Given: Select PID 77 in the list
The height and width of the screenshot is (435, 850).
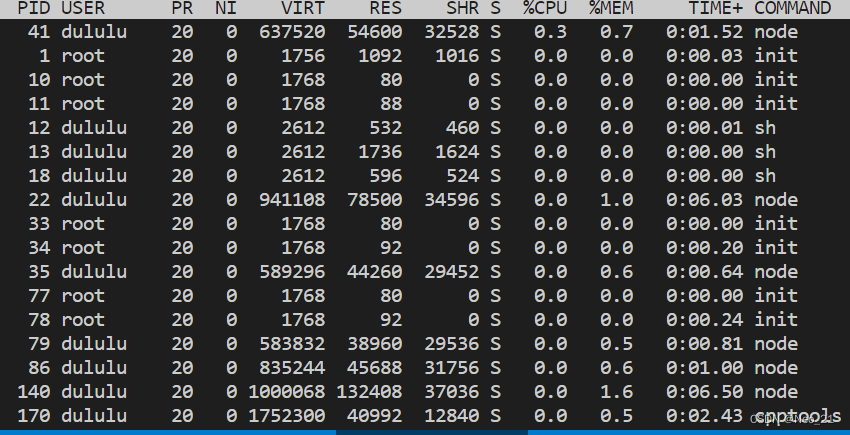Looking at the screenshot, I should 39,296.
